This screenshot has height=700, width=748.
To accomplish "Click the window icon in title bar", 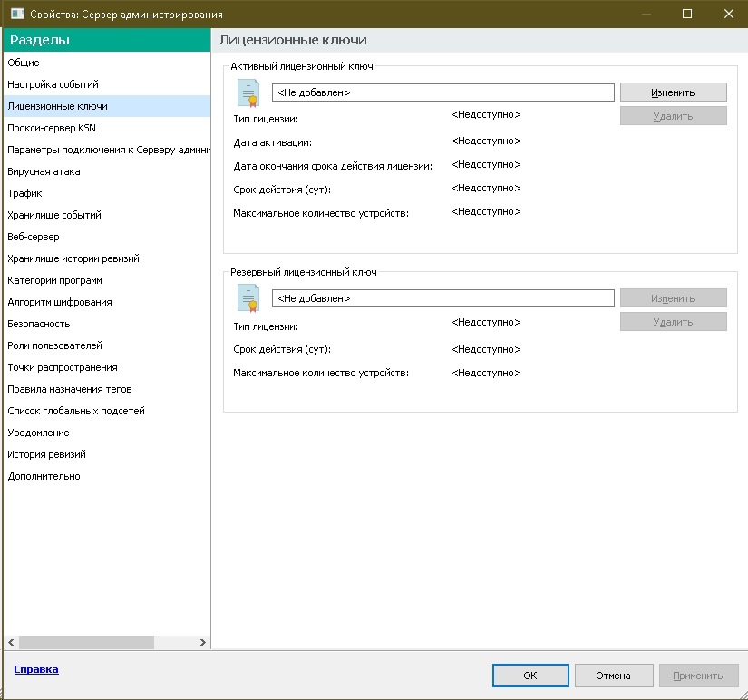I will click(x=16, y=15).
